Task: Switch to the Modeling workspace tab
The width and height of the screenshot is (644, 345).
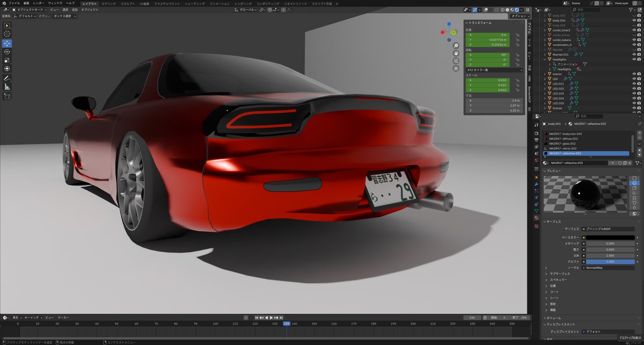Action: (108, 3)
